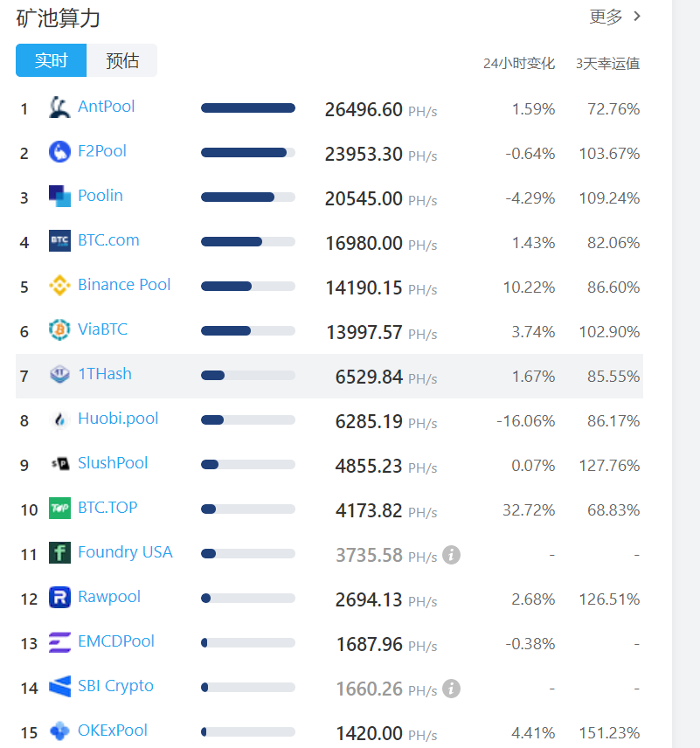This screenshot has height=748, width=700.
Task: Click AntPool's hashrate progress bar
Action: (248, 107)
